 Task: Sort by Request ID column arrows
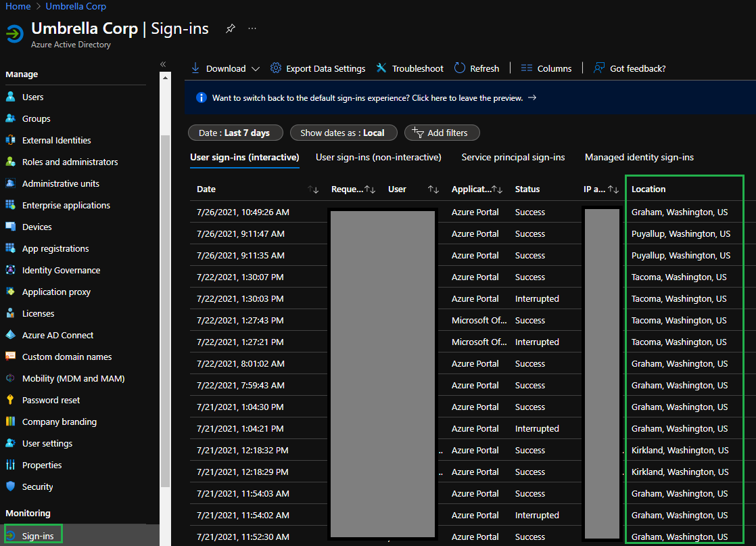pos(370,189)
